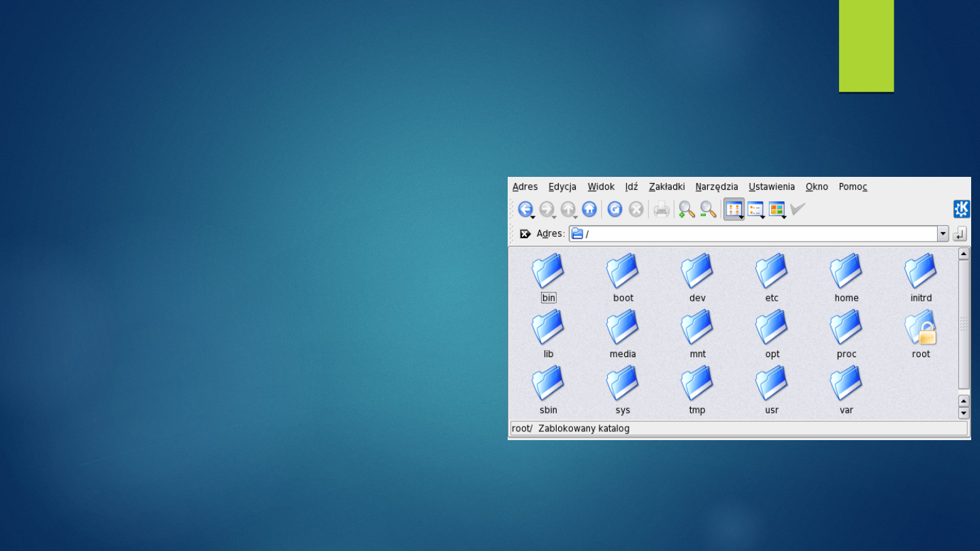Open the Address bar history dropdown
This screenshot has height=551, width=980.
click(943, 234)
